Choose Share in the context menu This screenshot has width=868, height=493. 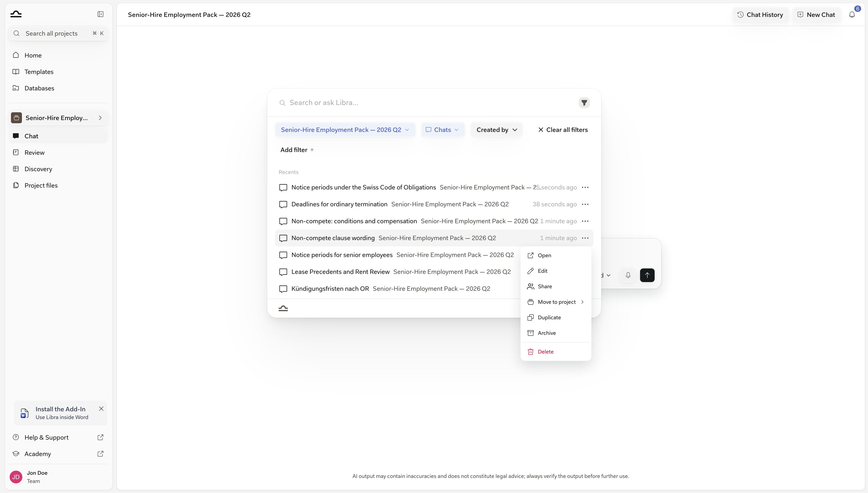(556, 286)
